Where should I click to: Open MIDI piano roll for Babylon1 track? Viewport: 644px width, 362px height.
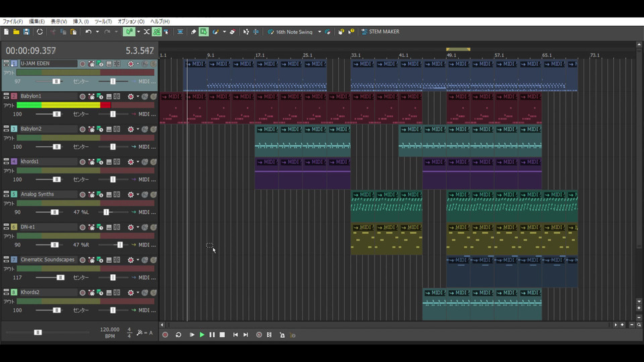point(109,97)
